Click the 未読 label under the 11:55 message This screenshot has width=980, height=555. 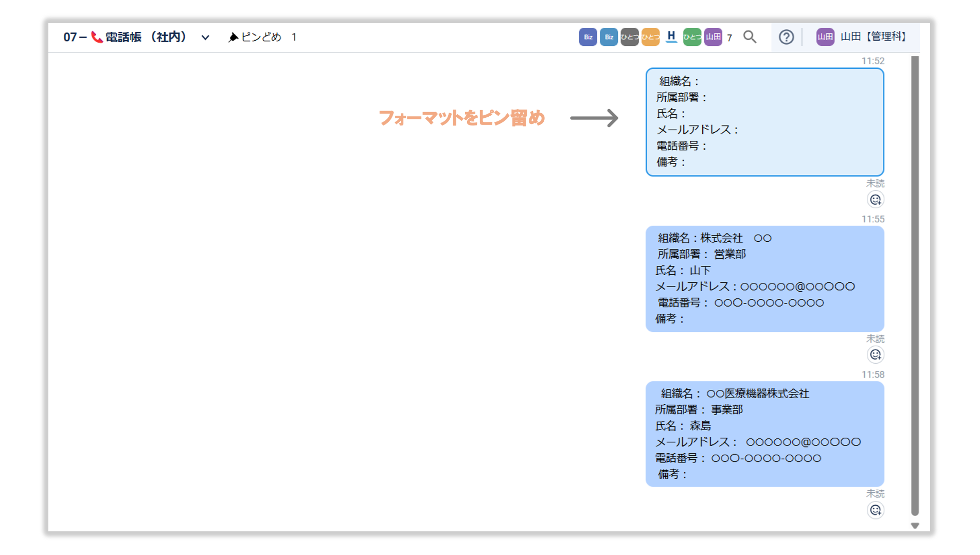875,339
